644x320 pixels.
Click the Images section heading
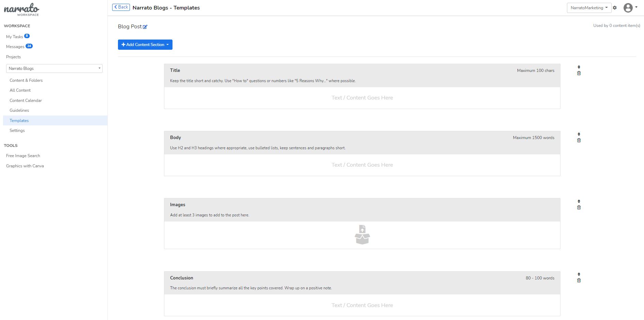click(x=178, y=204)
